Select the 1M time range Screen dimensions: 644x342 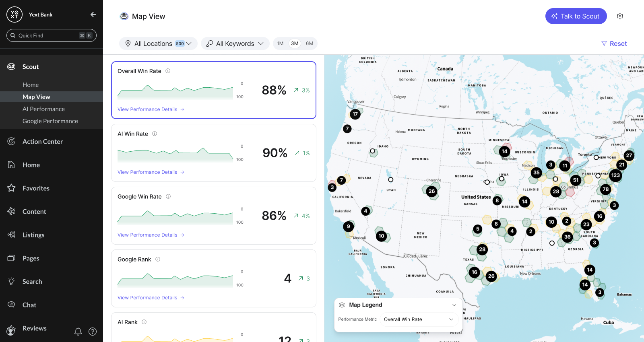tap(280, 43)
